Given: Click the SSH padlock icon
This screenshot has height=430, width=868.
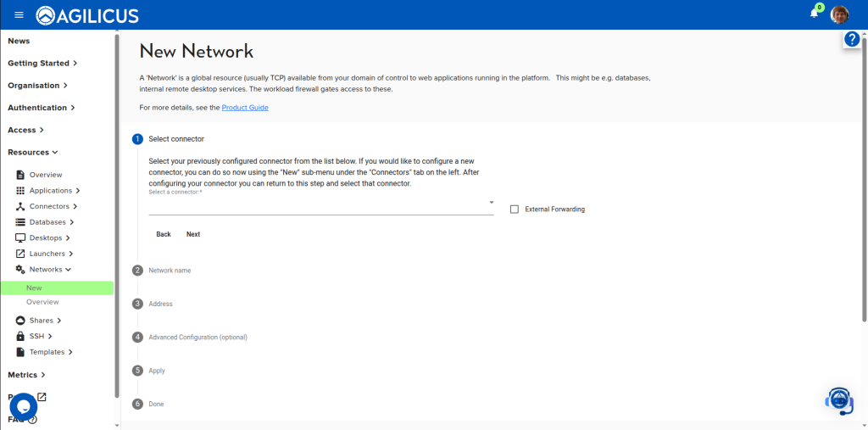Looking at the screenshot, I should pyautogui.click(x=20, y=337).
